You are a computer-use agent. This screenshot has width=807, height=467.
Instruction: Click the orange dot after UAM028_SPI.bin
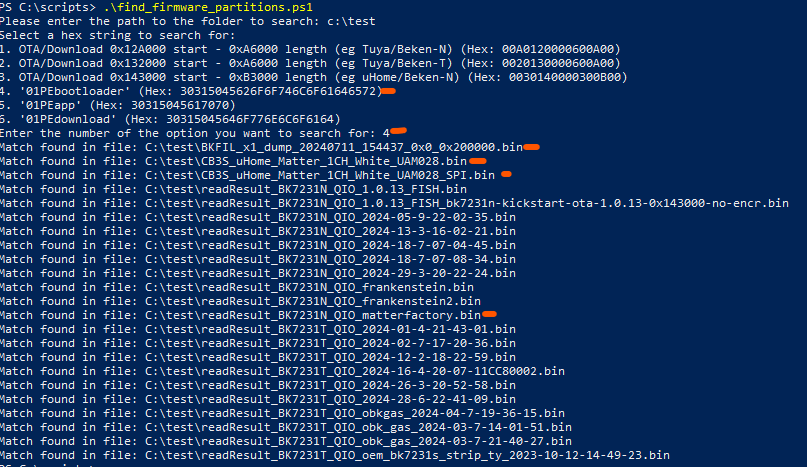click(x=506, y=174)
